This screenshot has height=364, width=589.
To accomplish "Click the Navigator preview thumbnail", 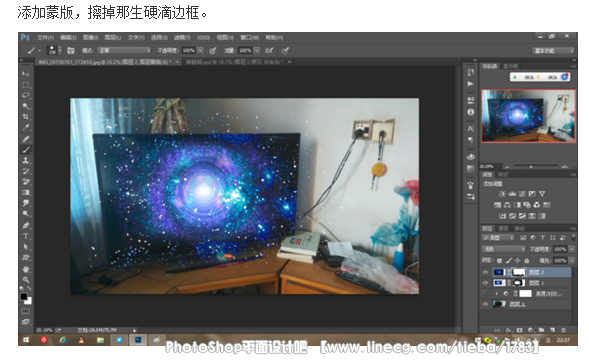I will [528, 116].
